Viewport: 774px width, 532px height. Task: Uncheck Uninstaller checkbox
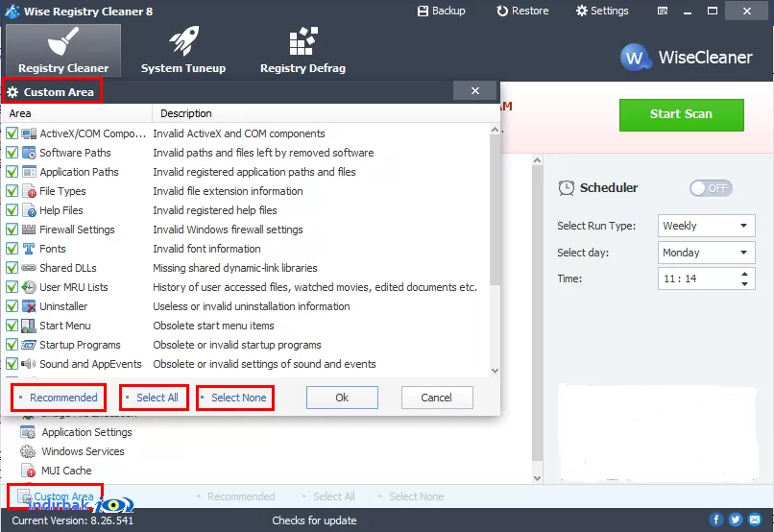(x=12, y=306)
